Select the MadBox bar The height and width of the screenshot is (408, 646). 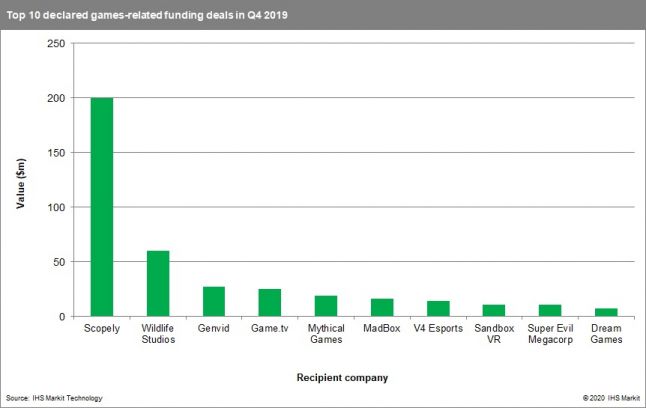click(383, 308)
